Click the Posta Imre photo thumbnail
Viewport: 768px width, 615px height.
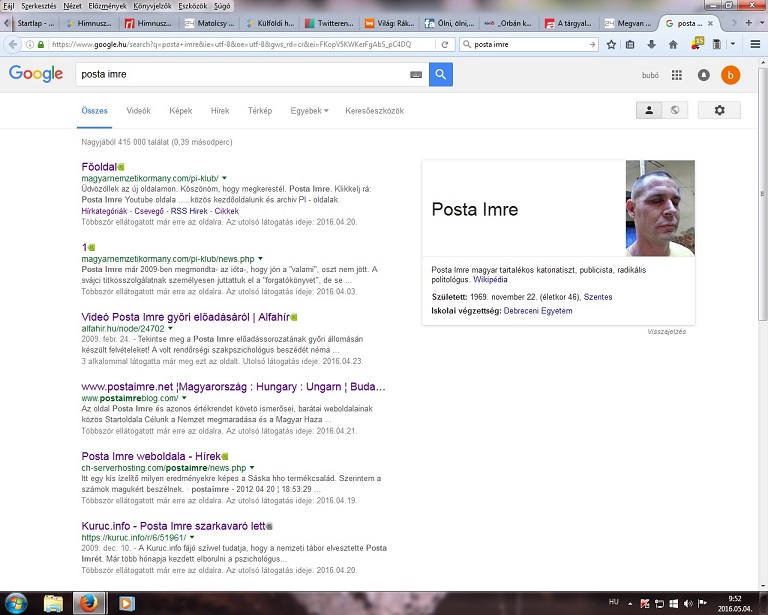point(659,209)
